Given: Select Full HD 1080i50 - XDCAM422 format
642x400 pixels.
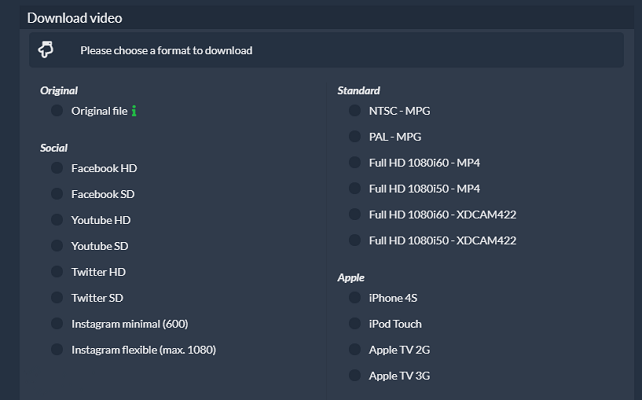Looking at the screenshot, I should pyautogui.click(x=355, y=240).
